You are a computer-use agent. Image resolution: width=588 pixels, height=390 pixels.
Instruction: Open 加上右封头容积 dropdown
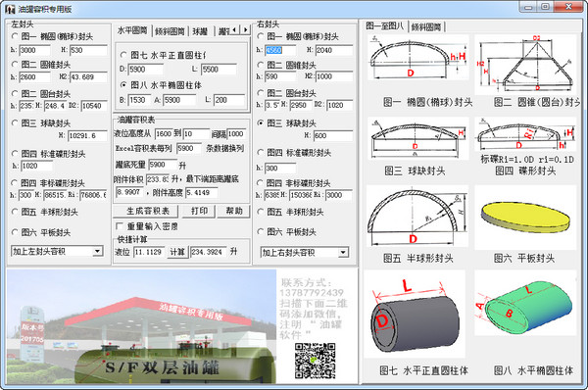[343, 253]
